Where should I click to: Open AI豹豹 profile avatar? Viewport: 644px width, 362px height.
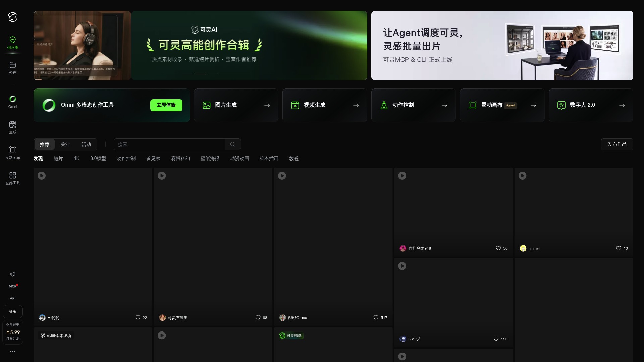pyautogui.click(x=42, y=318)
